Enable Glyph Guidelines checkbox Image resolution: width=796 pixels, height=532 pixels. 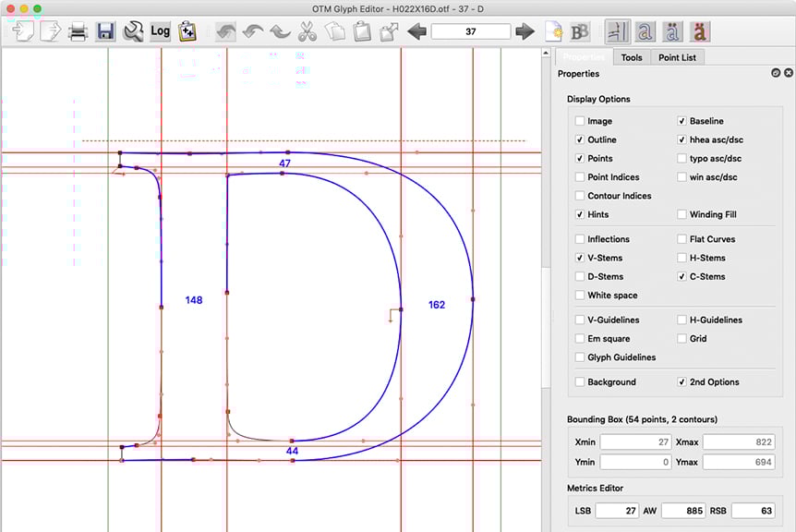(580, 357)
